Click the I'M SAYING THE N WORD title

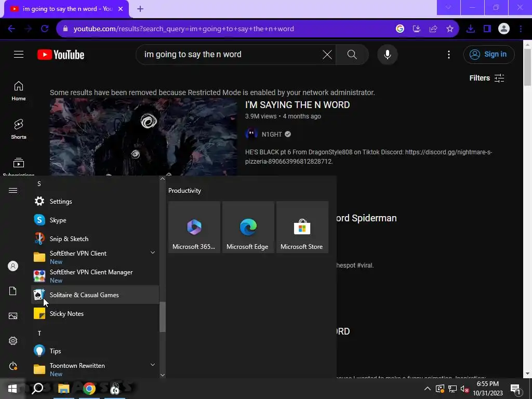coord(297,105)
